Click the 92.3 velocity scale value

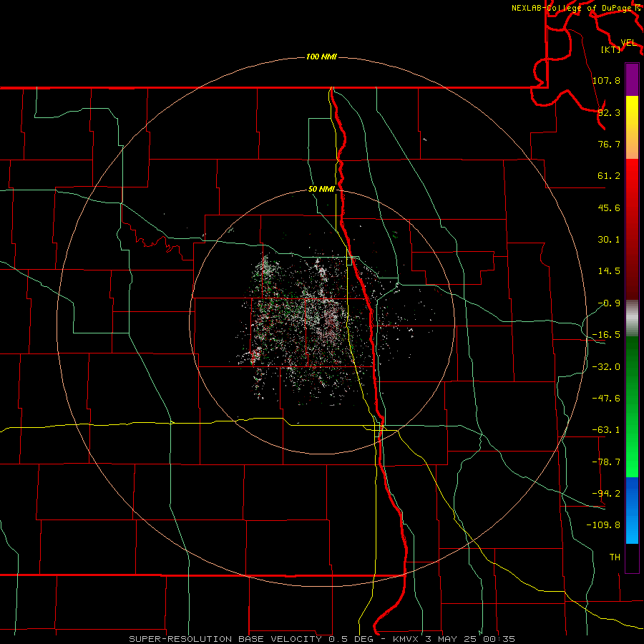[609, 112]
